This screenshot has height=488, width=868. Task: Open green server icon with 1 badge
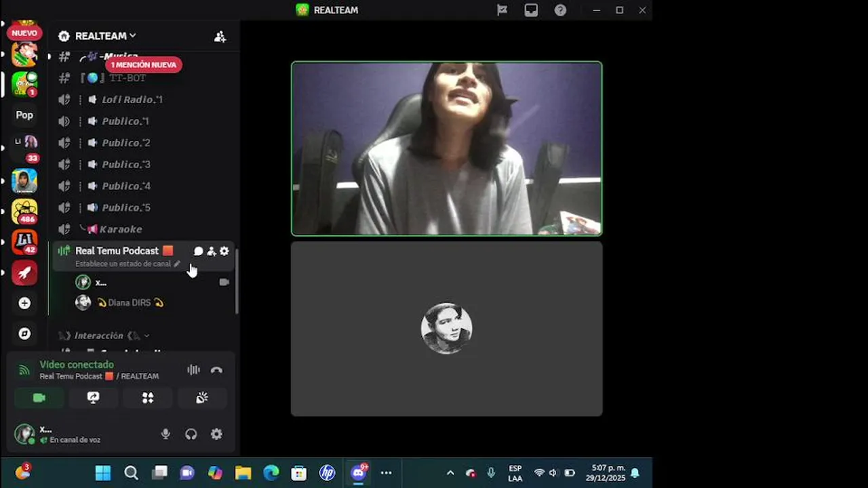(24, 84)
